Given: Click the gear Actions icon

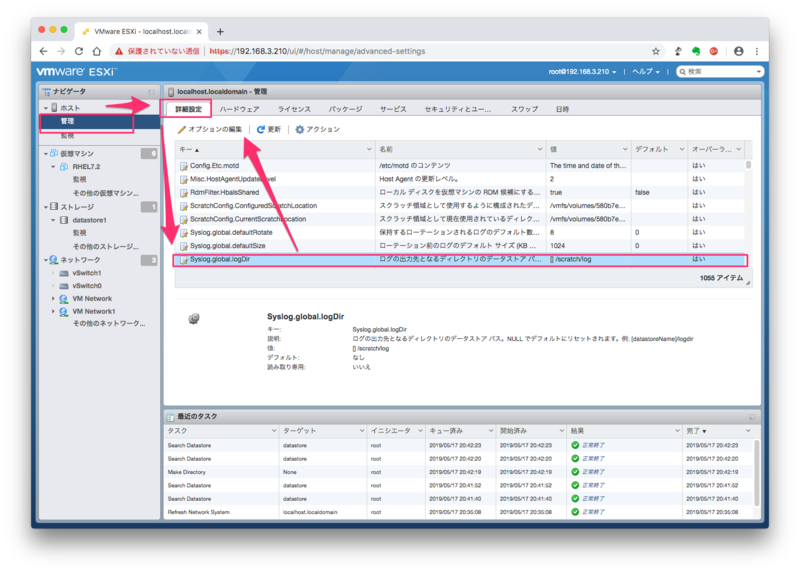Looking at the screenshot, I should pos(299,130).
